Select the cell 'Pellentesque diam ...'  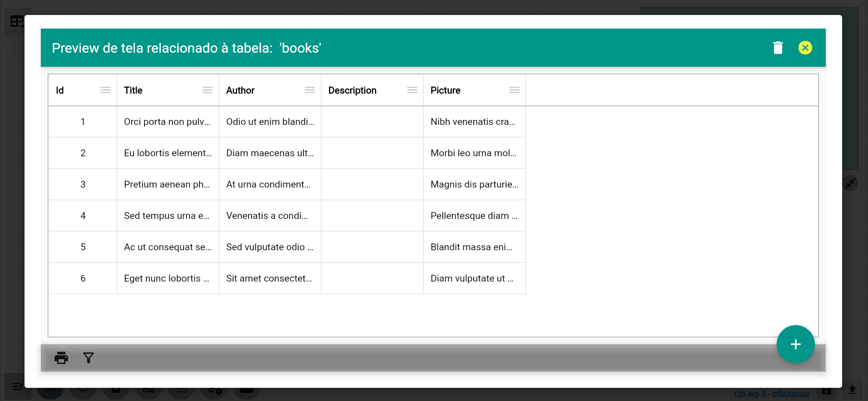point(475,216)
